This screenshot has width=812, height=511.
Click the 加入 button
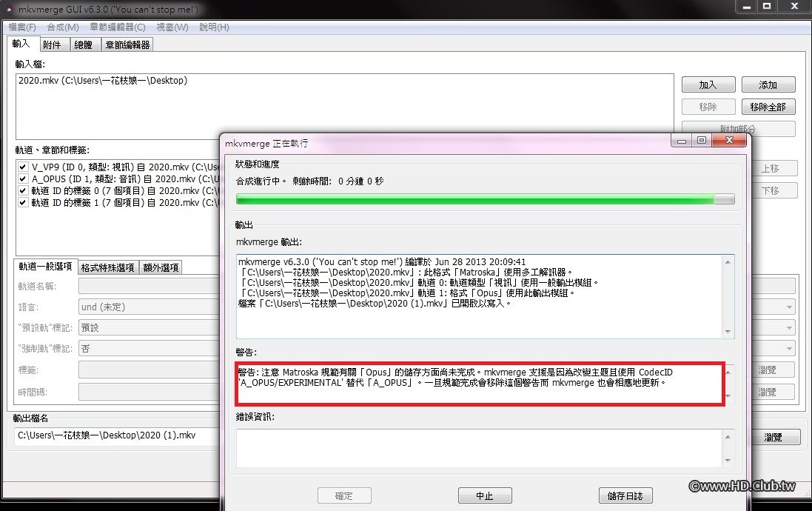tap(708, 84)
